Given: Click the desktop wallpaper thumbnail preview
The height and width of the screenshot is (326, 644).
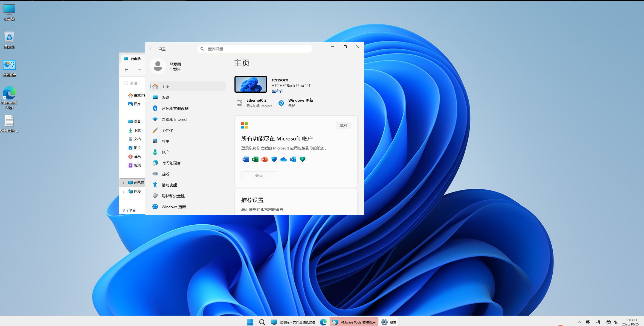Looking at the screenshot, I should (x=251, y=84).
